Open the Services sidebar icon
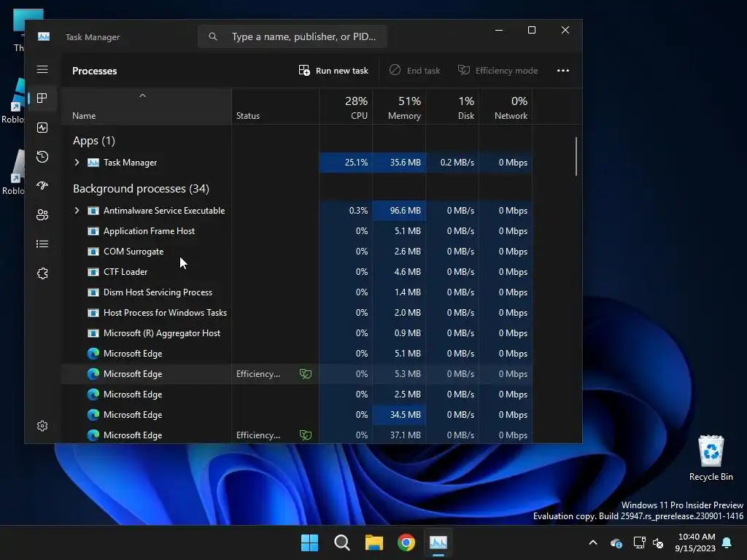 pyautogui.click(x=42, y=273)
